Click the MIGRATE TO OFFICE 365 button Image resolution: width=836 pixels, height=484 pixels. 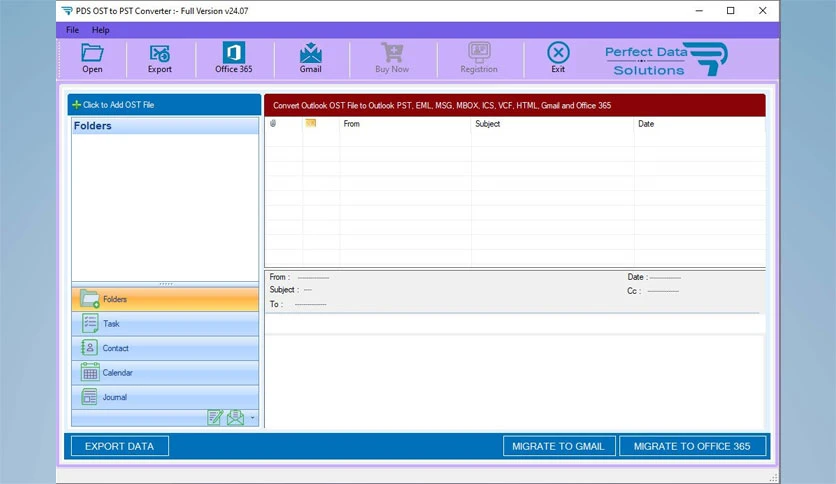(692, 446)
